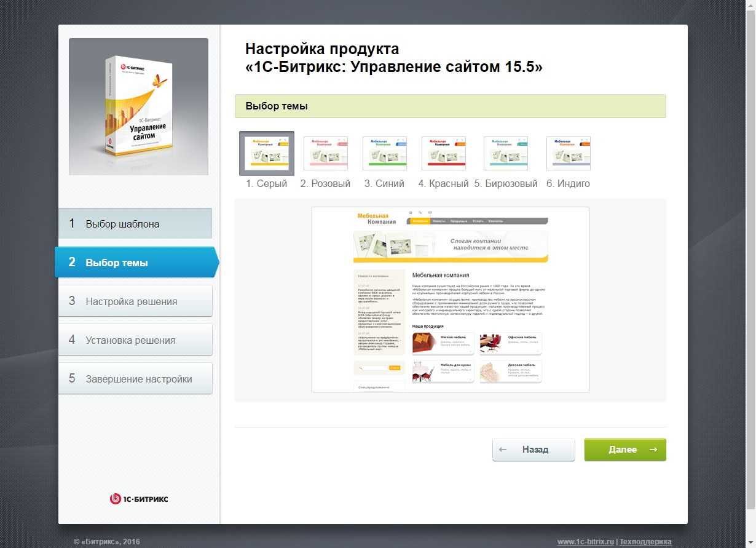This screenshot has height=548, width=756.
Task: Choose the Бирюзовый theme thumbnail
Action: click(505, 153)
